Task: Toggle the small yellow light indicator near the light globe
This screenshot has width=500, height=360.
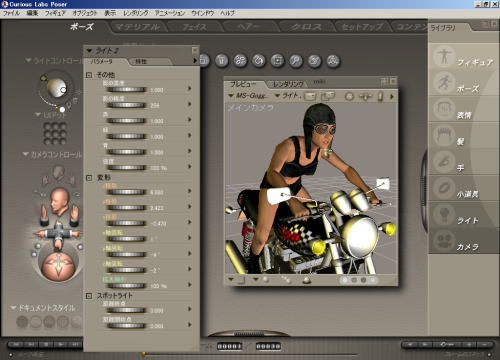Action: click(x=43, y=78)
